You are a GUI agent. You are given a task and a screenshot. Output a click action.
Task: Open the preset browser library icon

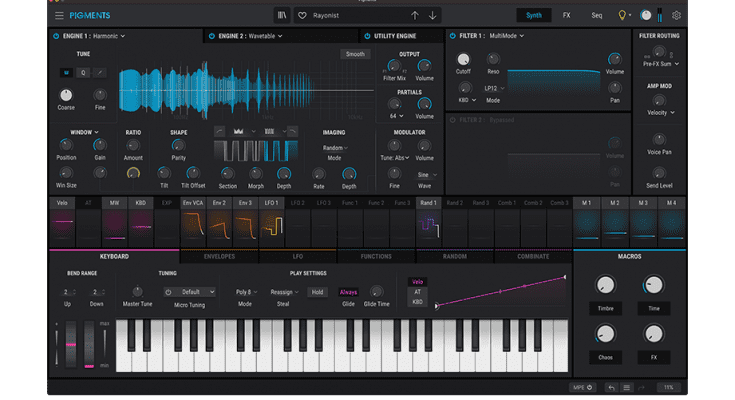click(x=283, y=16)
